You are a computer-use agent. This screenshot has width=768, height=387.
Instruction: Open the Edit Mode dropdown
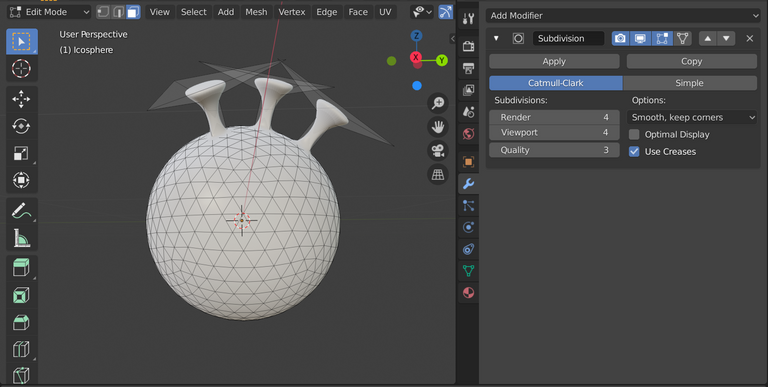click(x=49, y=12)
